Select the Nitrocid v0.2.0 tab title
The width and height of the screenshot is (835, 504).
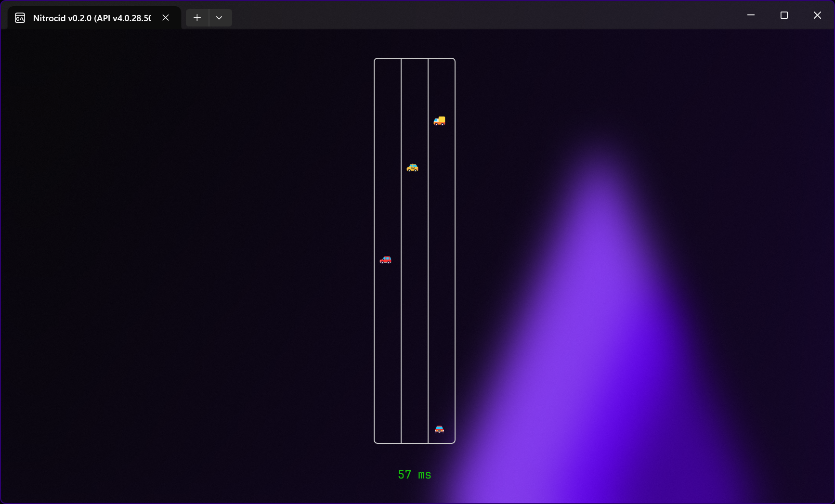click(92, 18)
